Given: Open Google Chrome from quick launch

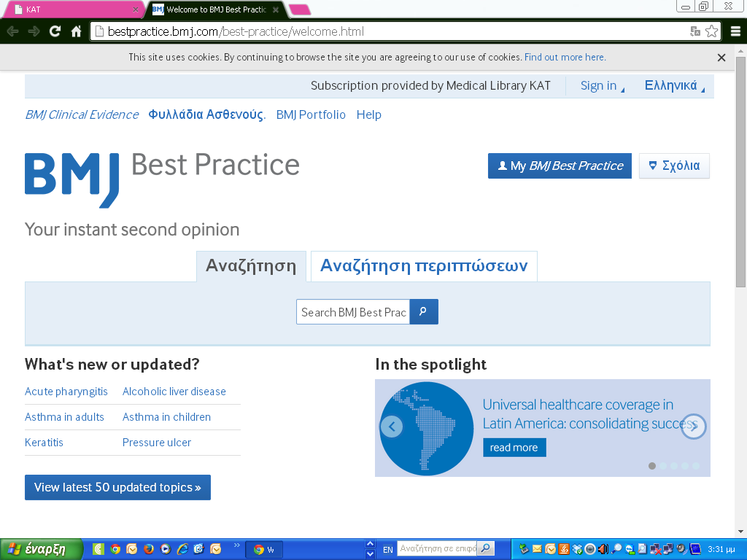Looking at the screenshot, I should coord(115,549).
